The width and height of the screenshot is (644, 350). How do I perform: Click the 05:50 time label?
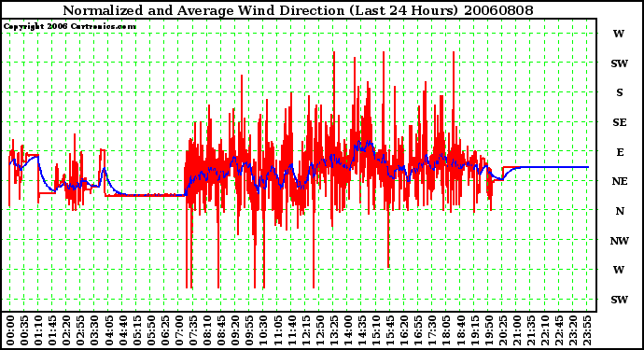click(x=150, y=330)
